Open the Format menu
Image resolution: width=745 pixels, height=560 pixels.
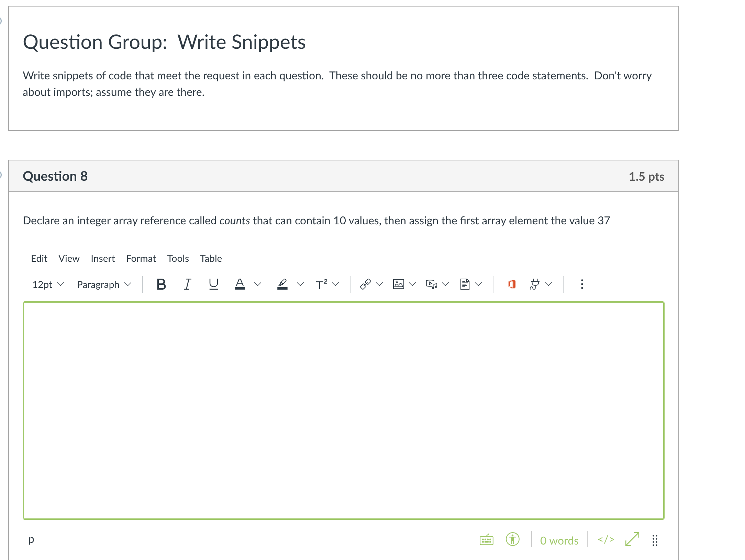141,258
